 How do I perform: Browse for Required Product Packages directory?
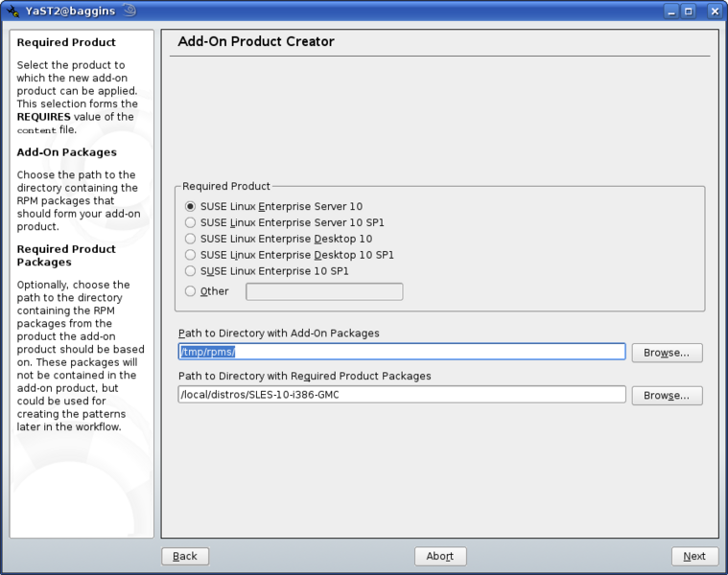tap(667, 396)
